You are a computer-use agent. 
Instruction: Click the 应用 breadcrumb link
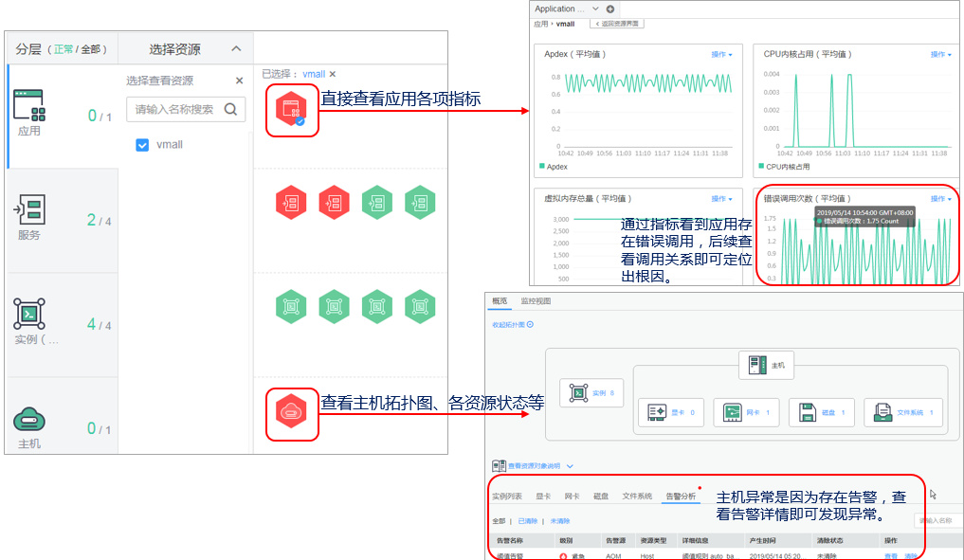coord(540,24)
